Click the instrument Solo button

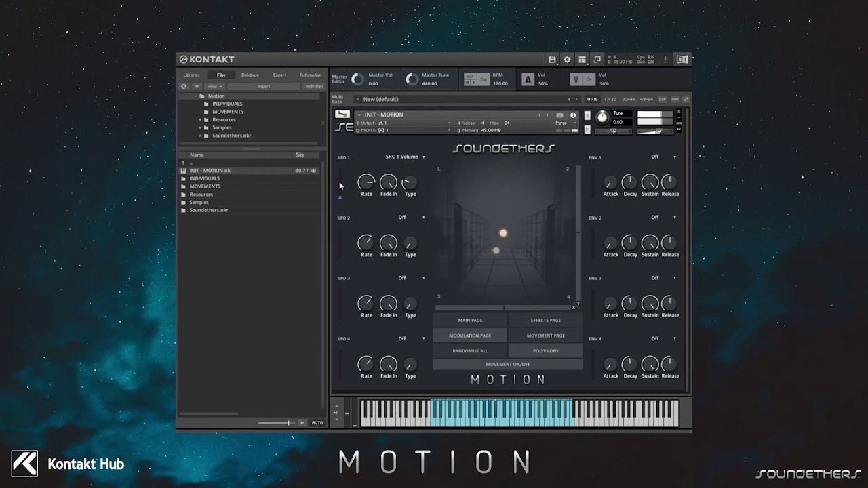[x=587, y=115]
